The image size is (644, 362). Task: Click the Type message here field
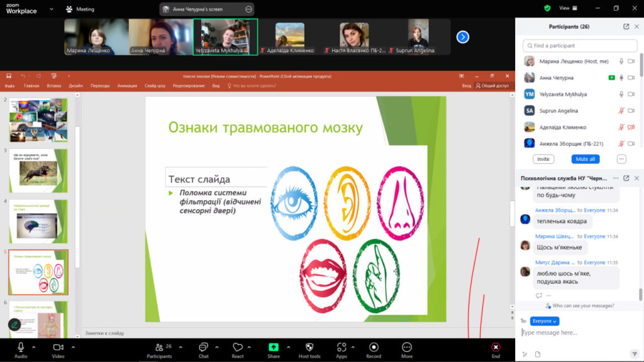(579, 332)
